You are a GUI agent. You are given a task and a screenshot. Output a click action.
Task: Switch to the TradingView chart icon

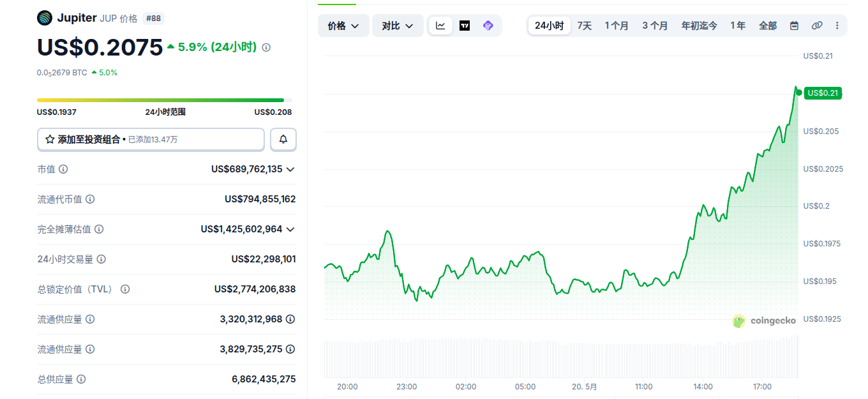click(x=465, y=26)
